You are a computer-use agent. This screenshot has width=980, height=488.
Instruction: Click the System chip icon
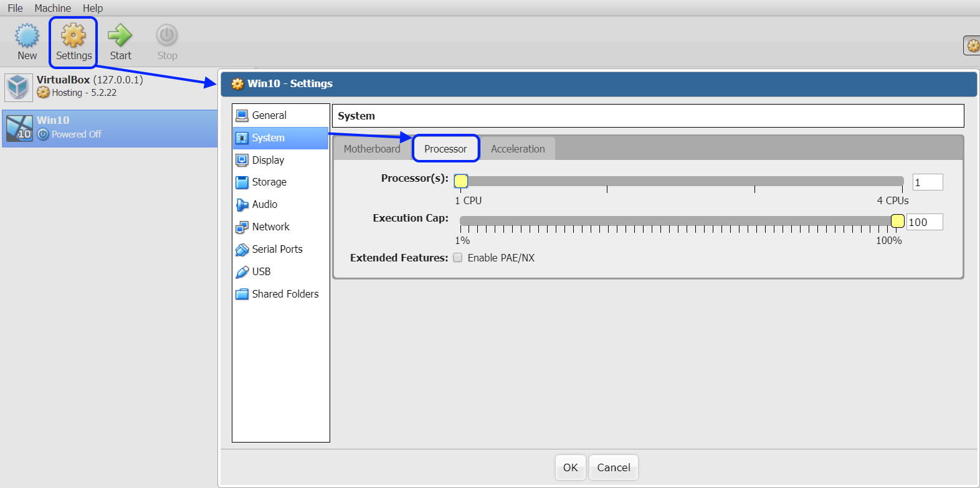tap(242, 138)
